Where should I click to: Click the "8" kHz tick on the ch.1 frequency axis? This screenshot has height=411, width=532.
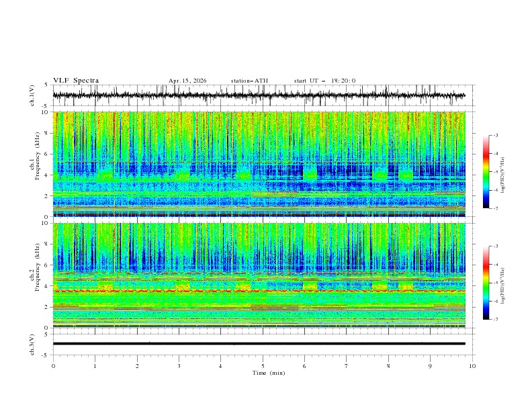[x=46, y=133]
